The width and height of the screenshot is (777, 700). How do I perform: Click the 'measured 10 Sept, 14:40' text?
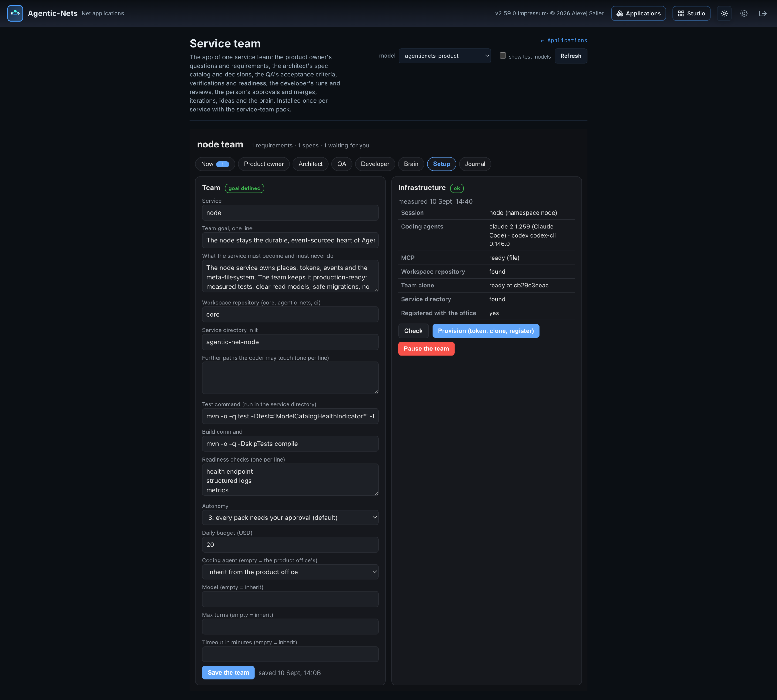[436, 201]
